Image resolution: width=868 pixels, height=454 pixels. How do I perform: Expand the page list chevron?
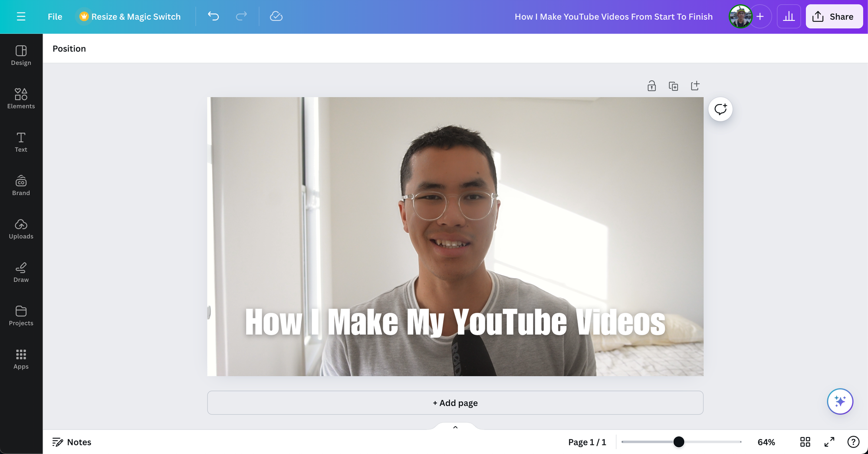455,427
